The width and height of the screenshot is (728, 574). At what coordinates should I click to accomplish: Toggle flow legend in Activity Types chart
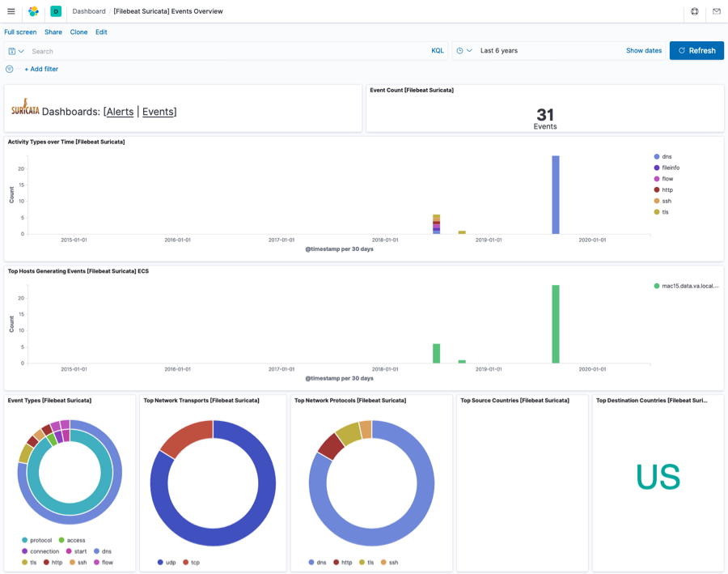(663, 179)
